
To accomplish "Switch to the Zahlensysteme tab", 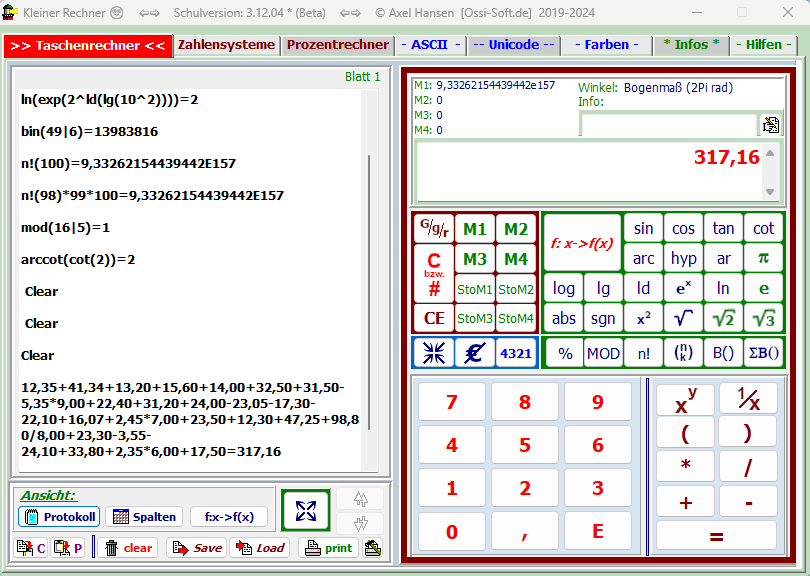I will point(226,45).
